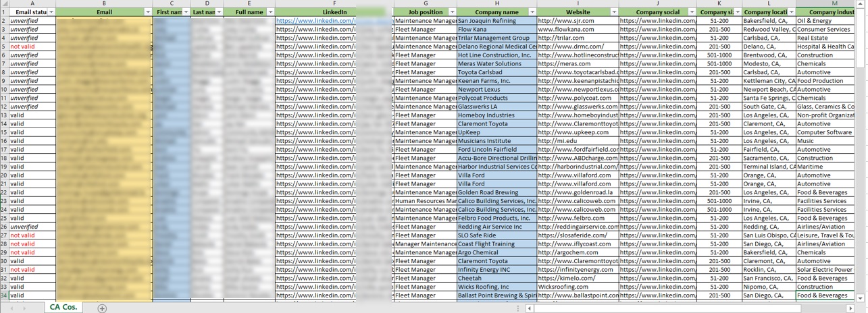The height and width of the screenshot is (313, 868).
Task: Click the vertical scrollbar down arrow
Action: point(861,297)
